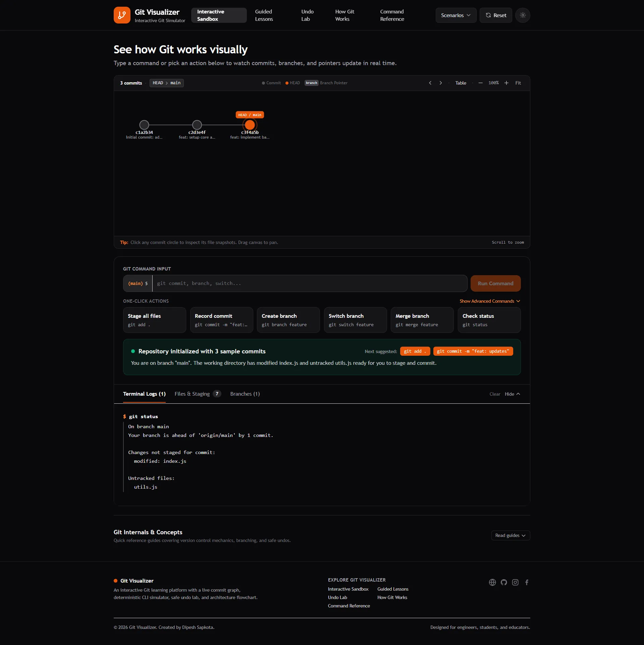
Task: Click the HEAD > main breadcrumb chip
Action: 167,83
